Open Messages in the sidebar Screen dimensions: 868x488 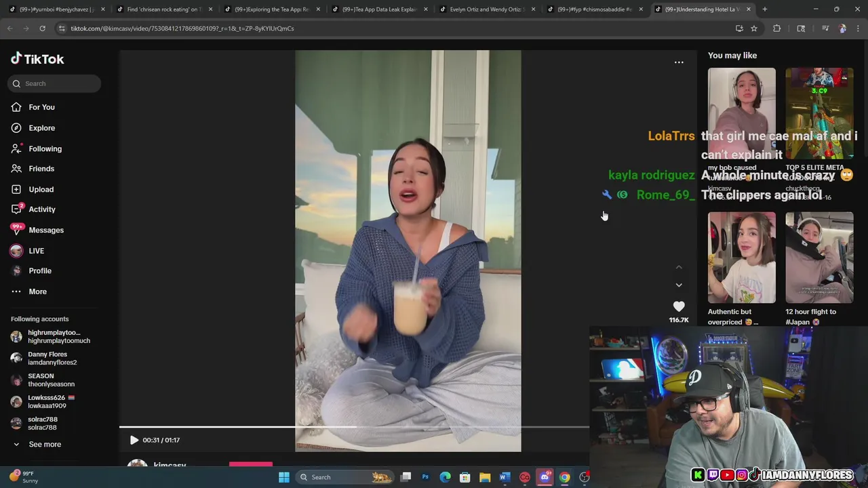click(x=45, y=230)
